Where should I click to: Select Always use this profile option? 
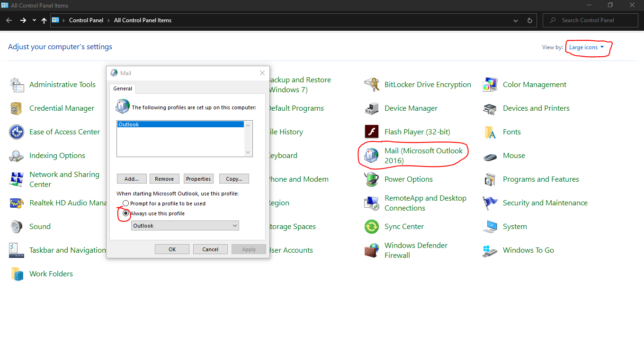tap(125, 213)
